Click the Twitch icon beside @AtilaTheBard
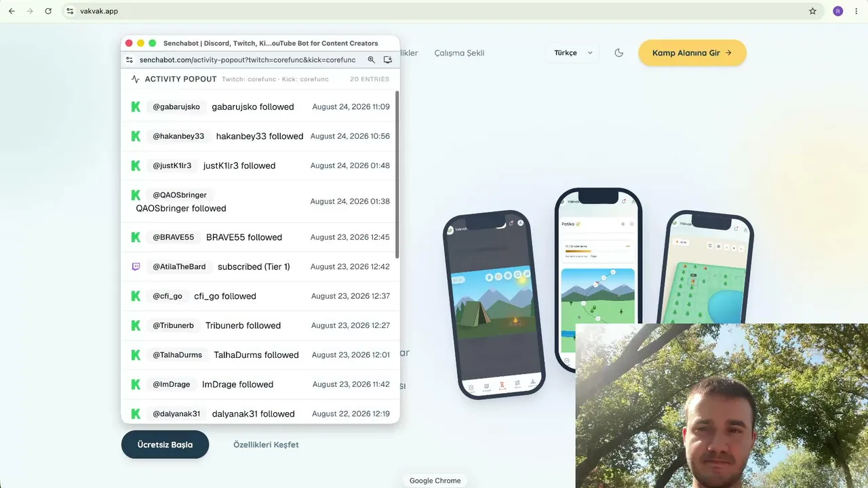 coord(136,267)
